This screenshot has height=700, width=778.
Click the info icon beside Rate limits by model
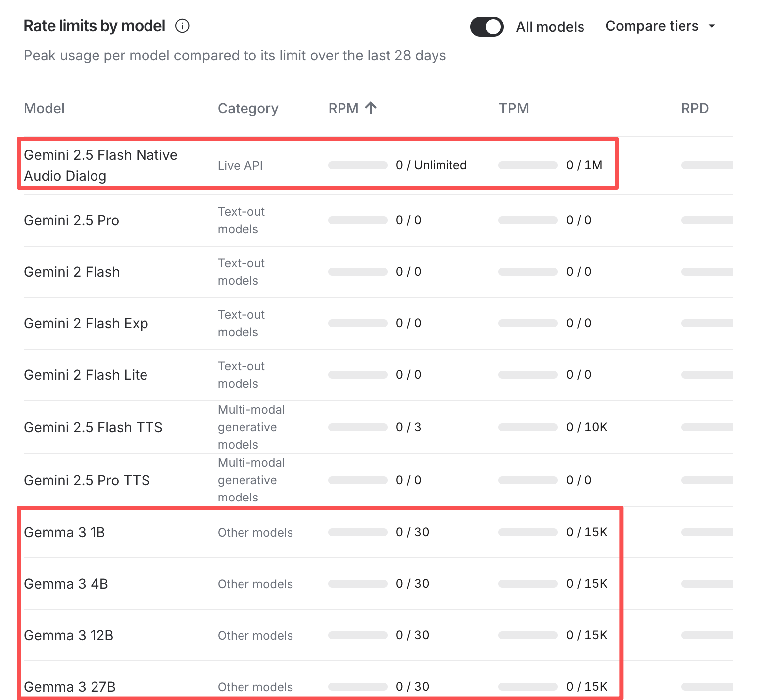click(182, 26)
